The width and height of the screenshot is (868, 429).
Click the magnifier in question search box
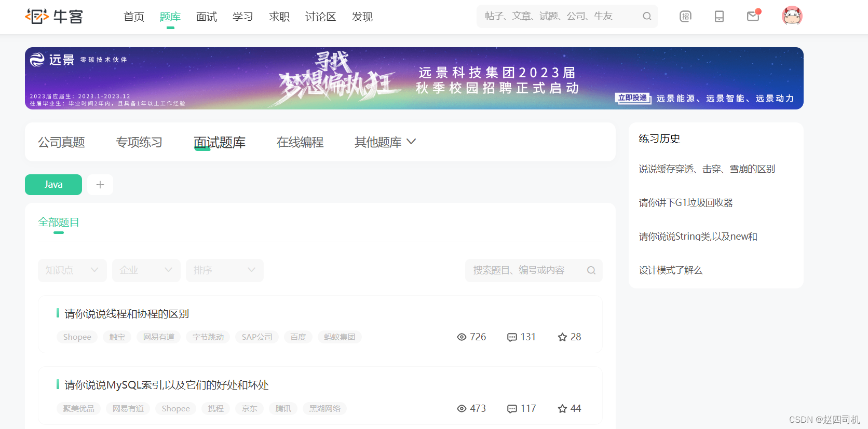[591, 270]
